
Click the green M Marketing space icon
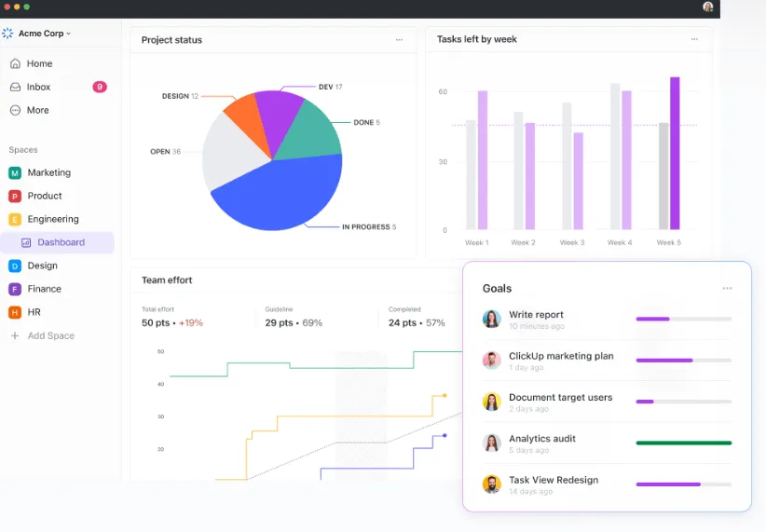point(15,172)
